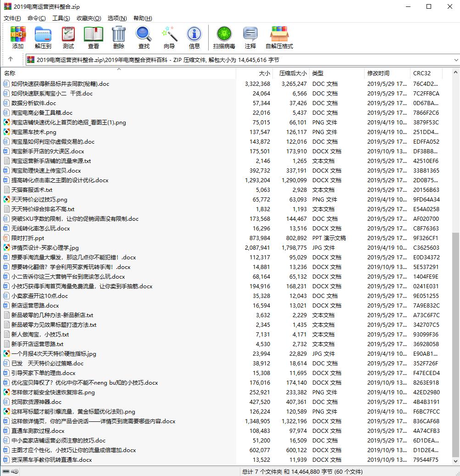Sort by Name (名称) column header
The image size is (460, 476).
(119, 73)
